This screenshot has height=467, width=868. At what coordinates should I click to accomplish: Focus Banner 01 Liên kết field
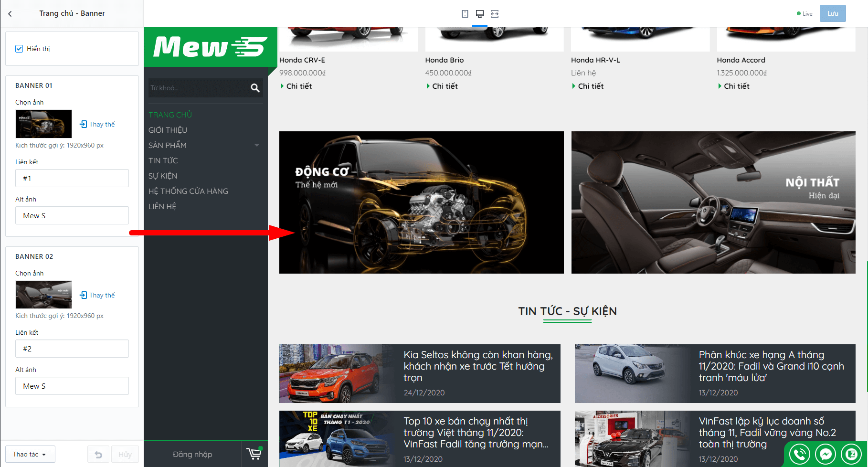(x=72, y=178)
